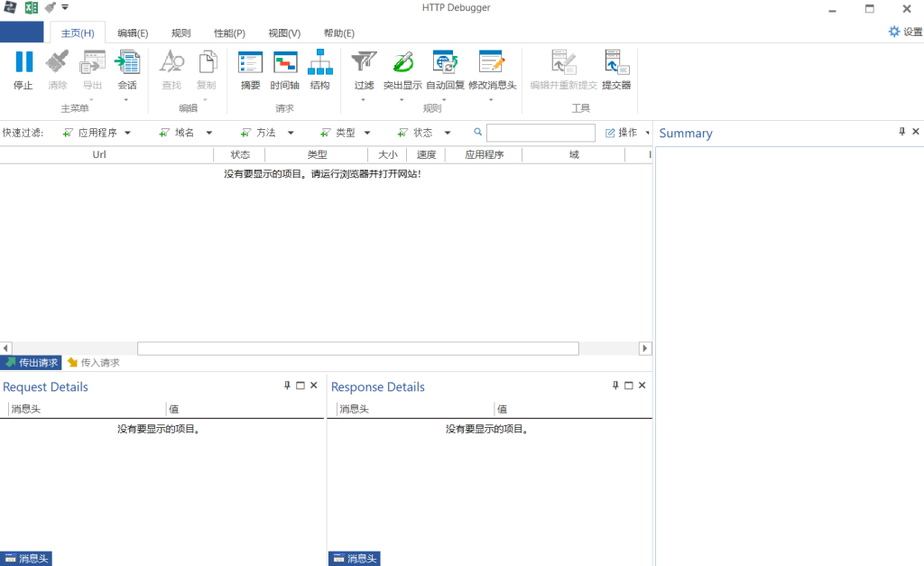Switch to the 帮助(E) ribbon tab
924x566 pixels.
tap(339, 33)
